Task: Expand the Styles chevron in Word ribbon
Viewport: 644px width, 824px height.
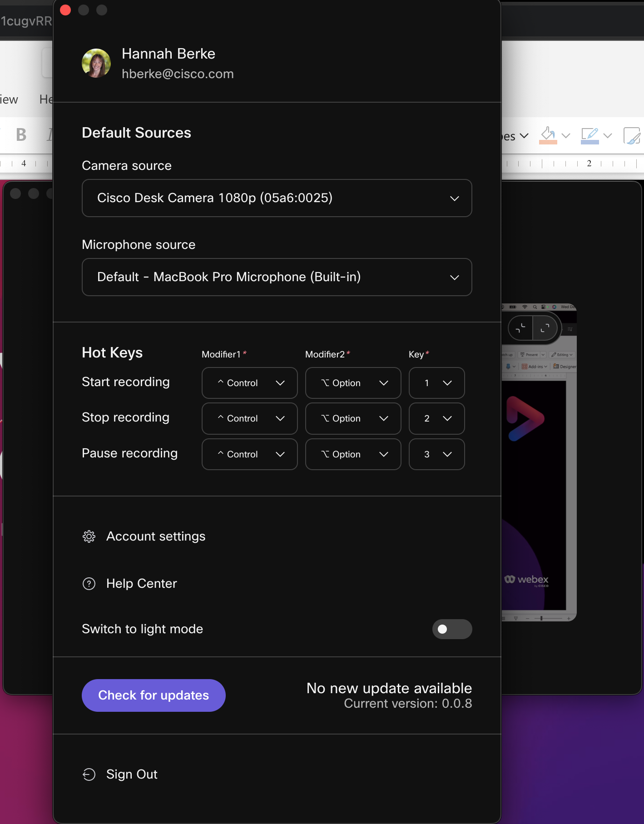Action: [524, 136]
